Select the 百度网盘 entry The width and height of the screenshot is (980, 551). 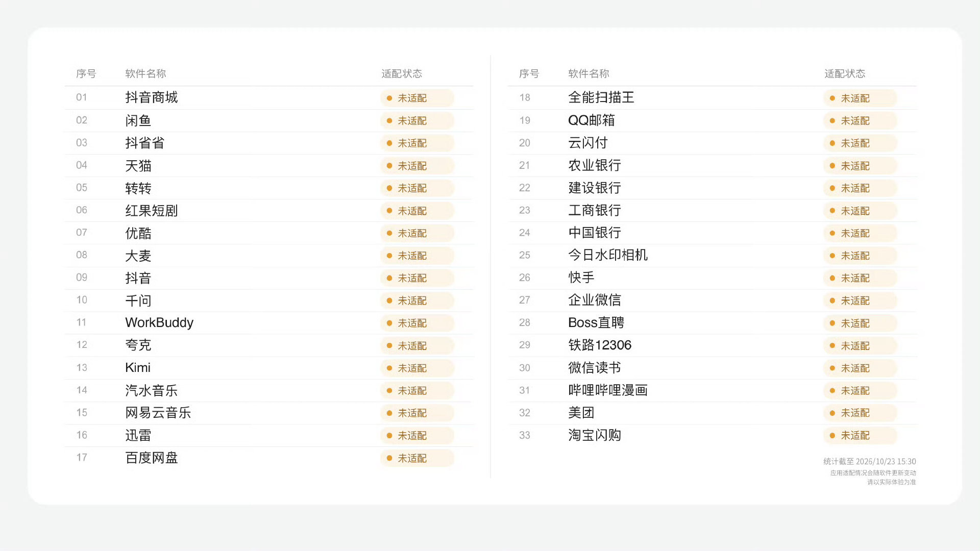click(x=152, y=458)
